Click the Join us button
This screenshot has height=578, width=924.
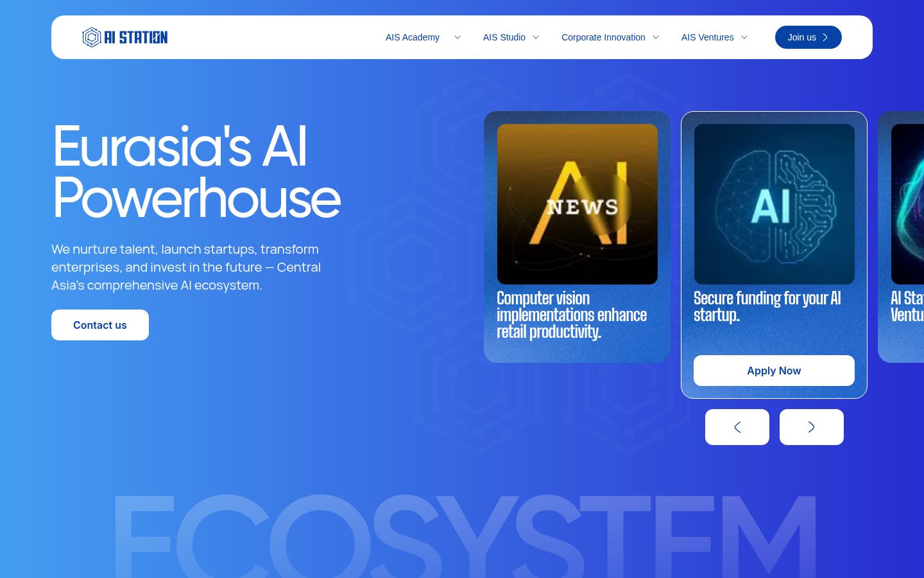point(809,37)
